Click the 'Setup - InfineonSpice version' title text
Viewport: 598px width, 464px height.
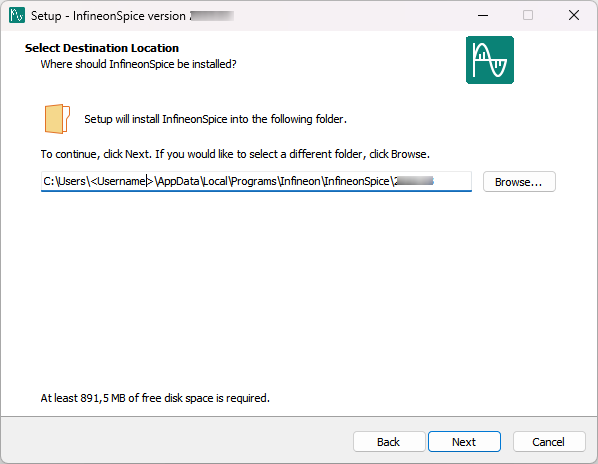tap(108, 16)
